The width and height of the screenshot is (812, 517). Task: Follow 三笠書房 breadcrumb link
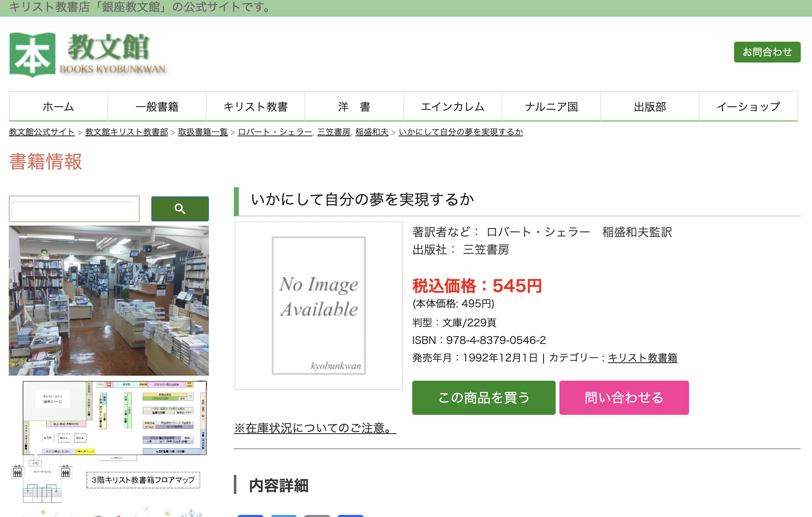pyautogui.click(x=333, y=132)
